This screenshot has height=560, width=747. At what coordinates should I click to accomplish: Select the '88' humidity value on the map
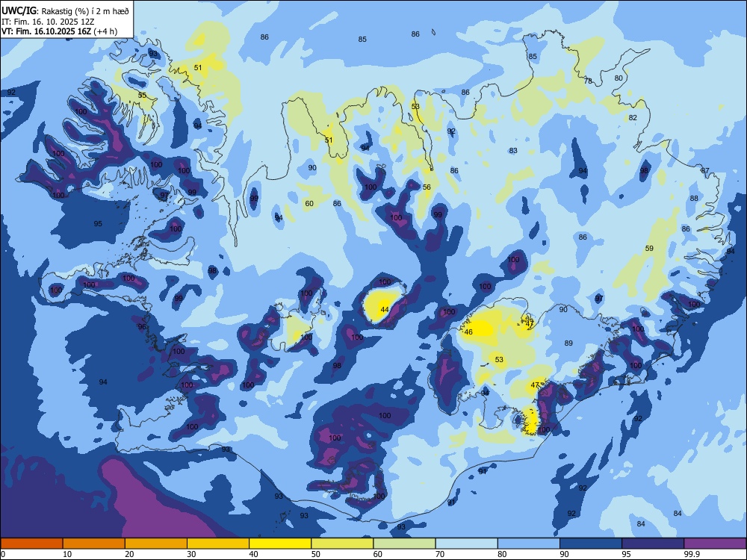tap(694, 198)
